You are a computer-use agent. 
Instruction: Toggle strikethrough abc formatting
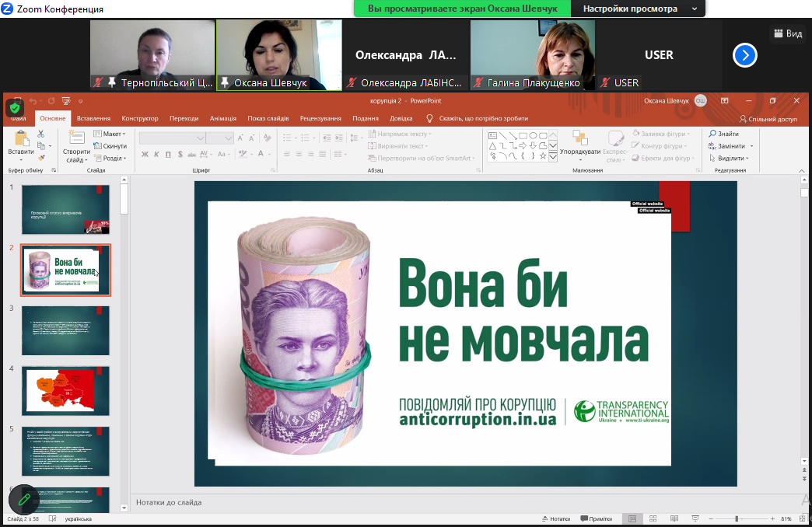(x=191, y=154)
